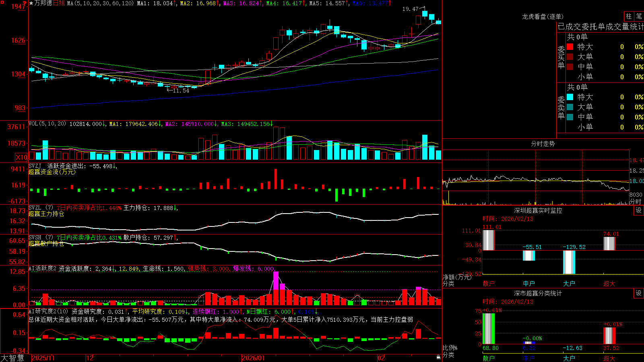Open 设 settings for 深市超赢分类统计
The image size is (644, 362).
(639, 293)
